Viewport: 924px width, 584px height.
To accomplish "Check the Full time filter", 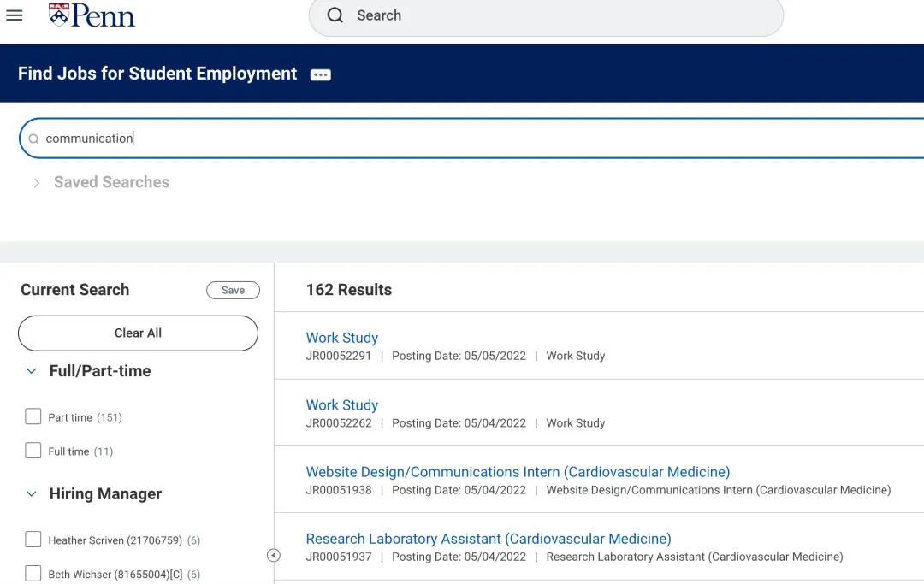I will pyautogui.click(x=33, y=451).
